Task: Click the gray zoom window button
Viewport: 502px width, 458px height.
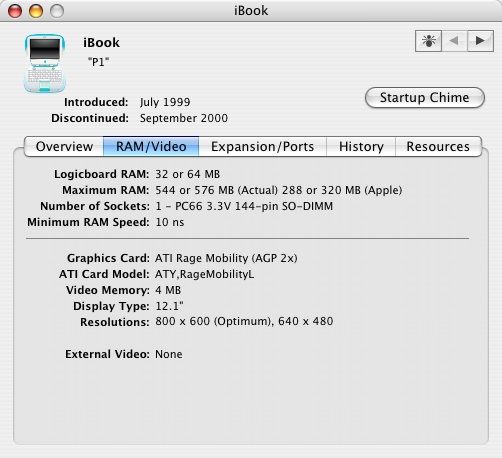Action: [57, 11]
